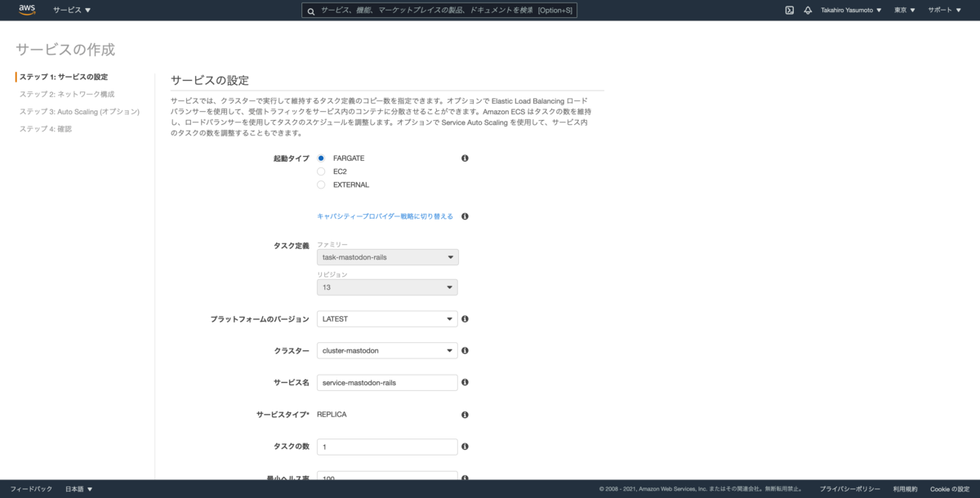Open Cookie の設定 in footer
This screenshot has height=498, width=980.
pyautogui.click(x=950, y=489)
